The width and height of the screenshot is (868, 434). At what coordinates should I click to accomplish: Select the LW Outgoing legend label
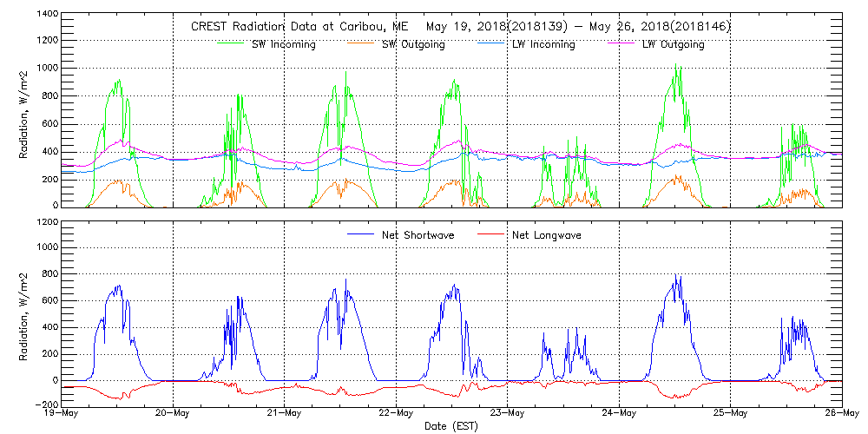click(673, 44)
